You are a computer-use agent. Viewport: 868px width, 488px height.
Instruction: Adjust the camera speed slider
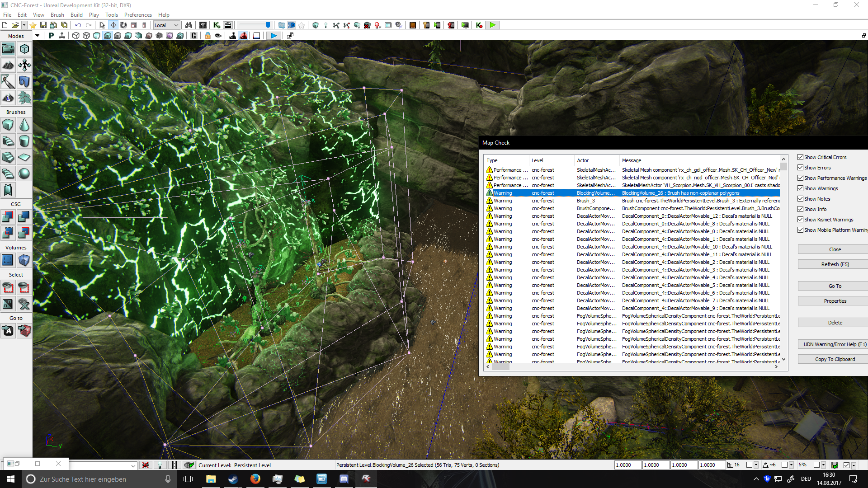pos(255,25)
